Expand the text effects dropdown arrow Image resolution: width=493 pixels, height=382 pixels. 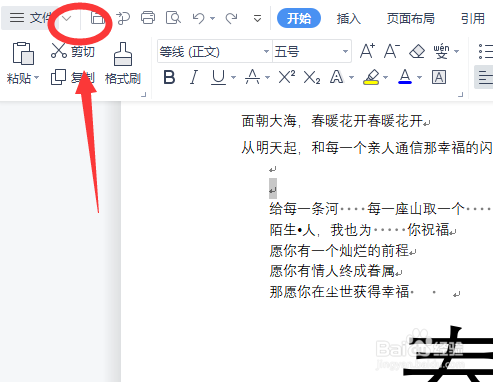pos(351,78)
